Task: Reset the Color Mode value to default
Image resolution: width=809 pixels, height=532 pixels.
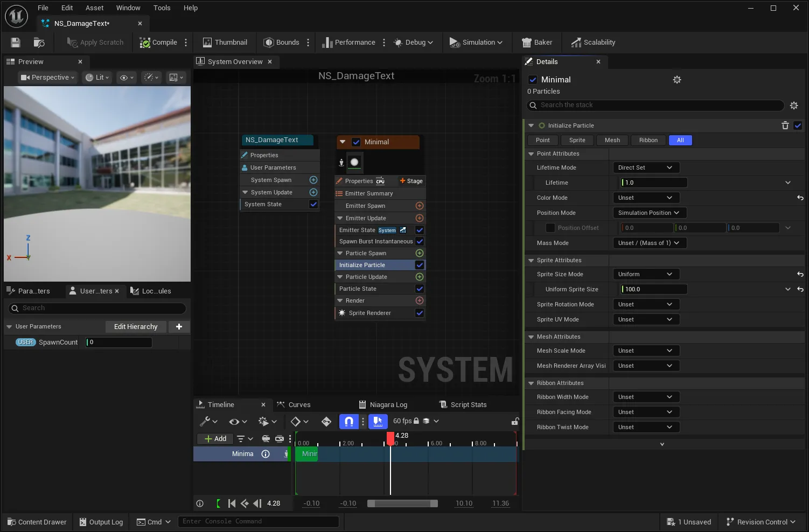Action: [x=800, y=198]
